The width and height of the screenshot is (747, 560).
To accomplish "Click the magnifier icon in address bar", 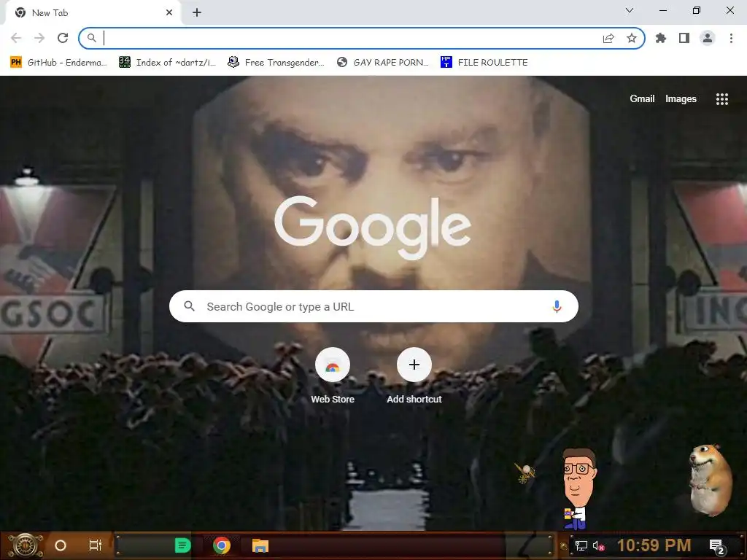I will tap(91, 38).
